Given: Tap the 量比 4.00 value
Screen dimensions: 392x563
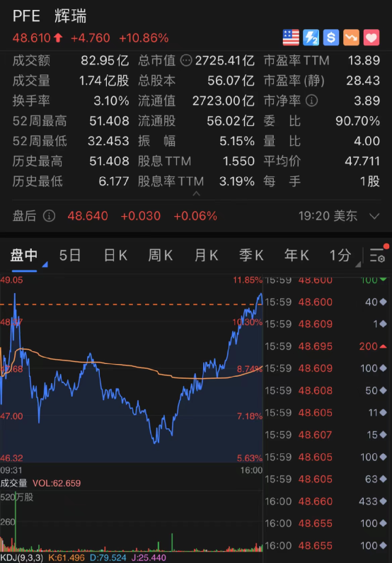Looking at the screenshot, I should (367, 141).
